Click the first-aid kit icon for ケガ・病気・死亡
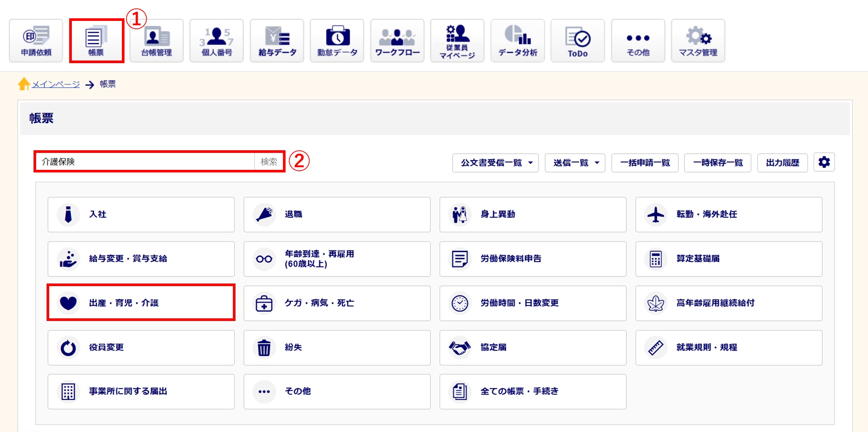 click(264, 303)
